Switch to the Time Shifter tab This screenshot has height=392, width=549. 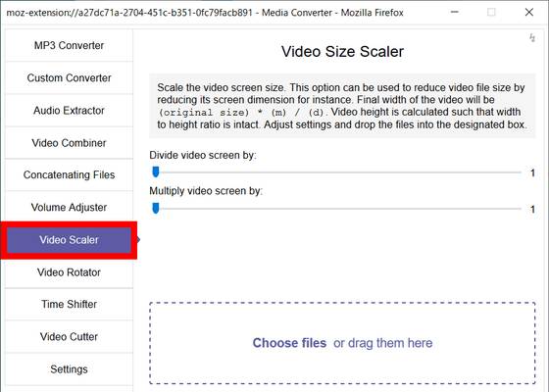[x=69, y=304]
